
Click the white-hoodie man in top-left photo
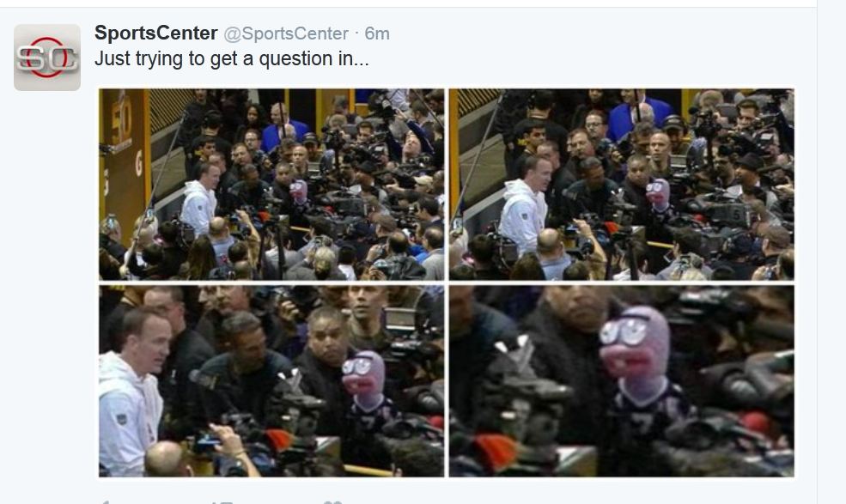tap(200, 198)
